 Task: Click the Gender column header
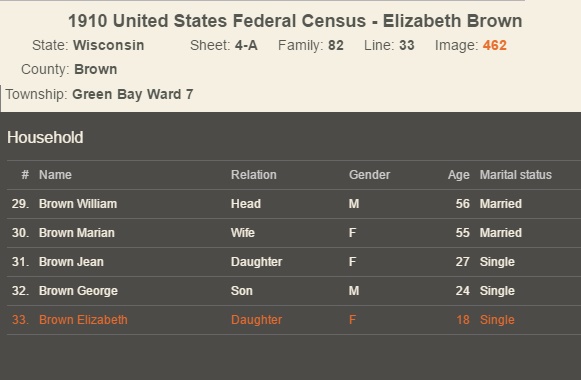[369, 175]
